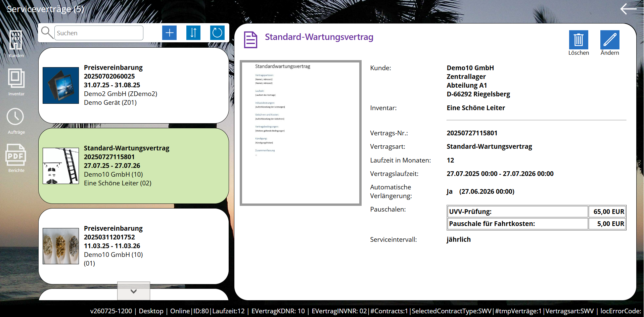Select the Pauschale für Fahrtkosten entry

point(517,224)
